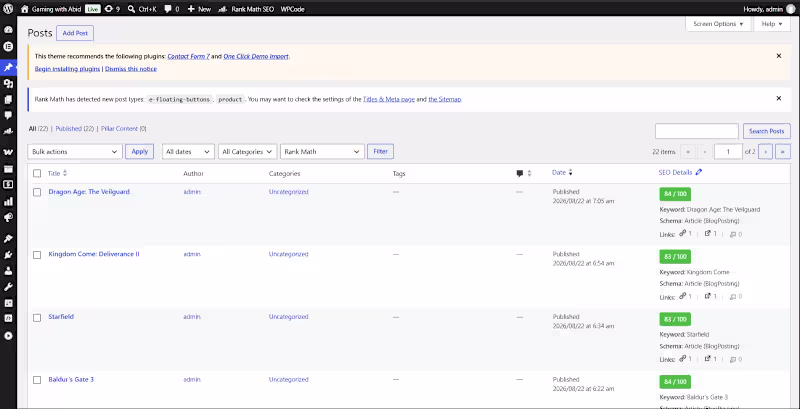Open the Marketing megaphone sidebar icon

click(8, 218)
